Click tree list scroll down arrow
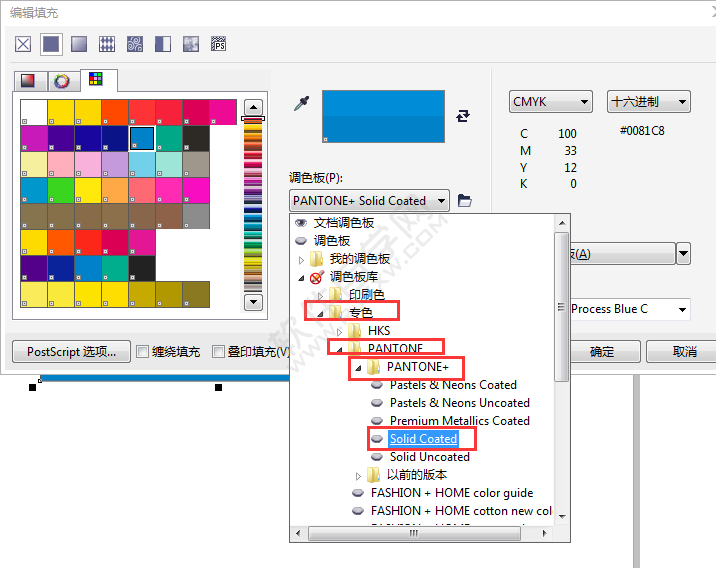716x568 pixels. click(562, 516)
